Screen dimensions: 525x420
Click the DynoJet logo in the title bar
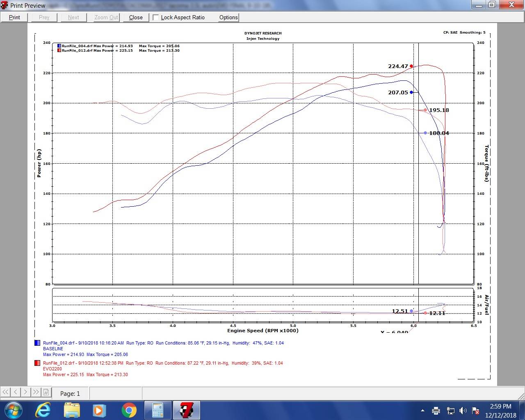[x=4, y=5]
